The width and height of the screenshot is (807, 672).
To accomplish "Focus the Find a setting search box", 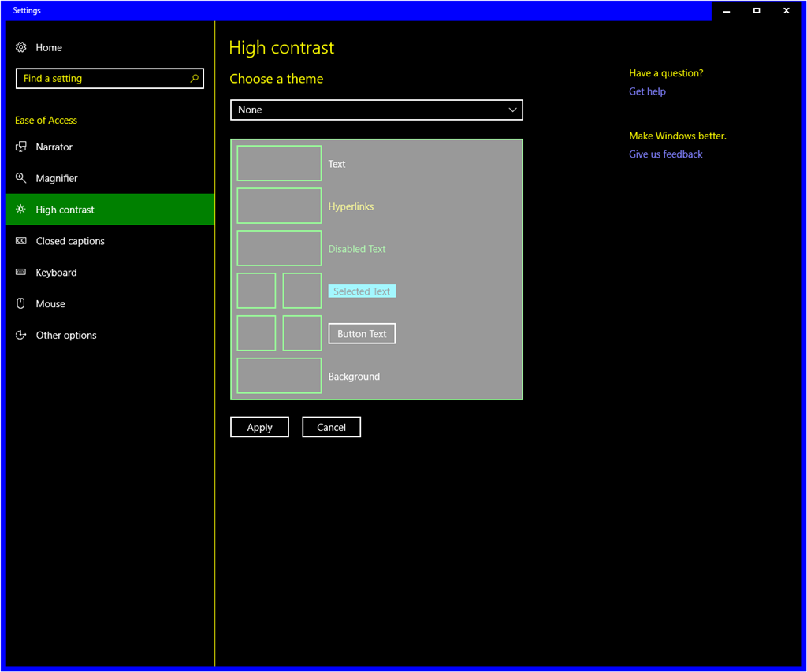I will (x=110, y=78).
